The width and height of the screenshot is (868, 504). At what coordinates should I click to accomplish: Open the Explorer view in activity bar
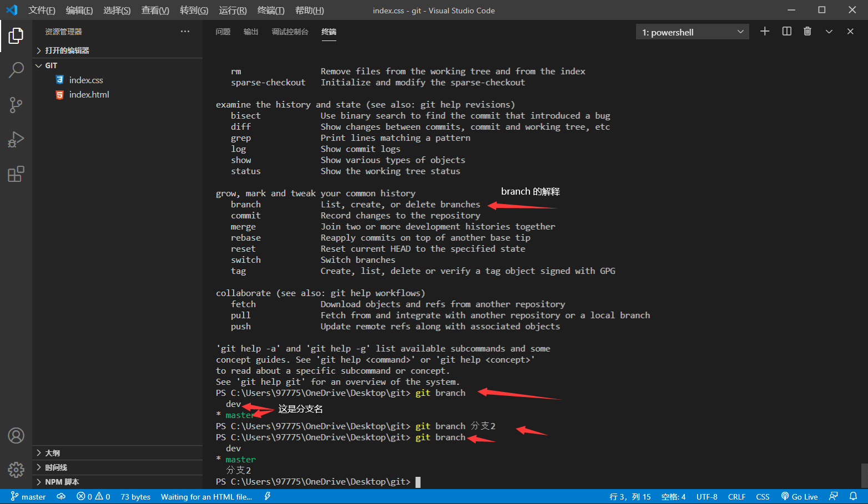pos(16,36)
